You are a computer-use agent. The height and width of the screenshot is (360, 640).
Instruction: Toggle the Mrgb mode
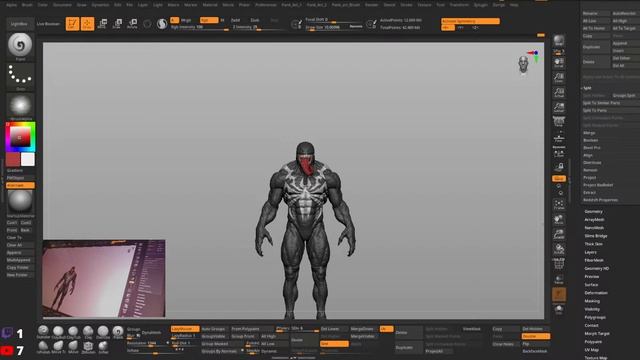tap(186, 20)
